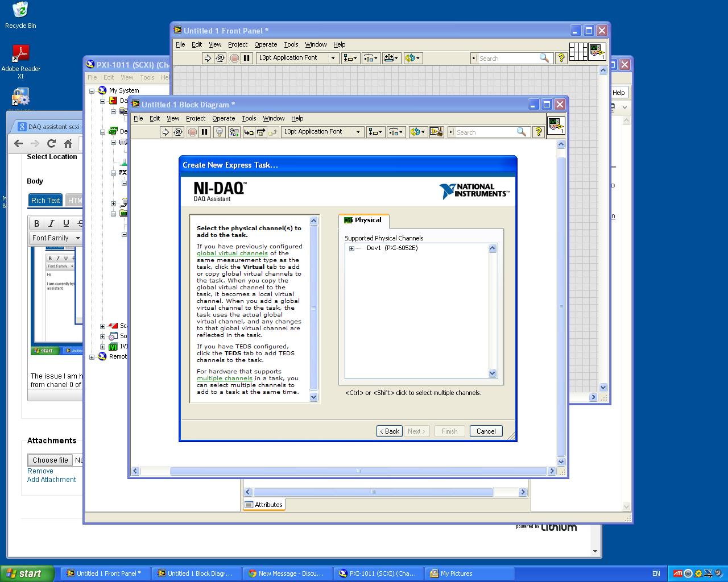
Task: Select Dev1 (PXI-6052E) in channel list
Action: click(392, 248)
